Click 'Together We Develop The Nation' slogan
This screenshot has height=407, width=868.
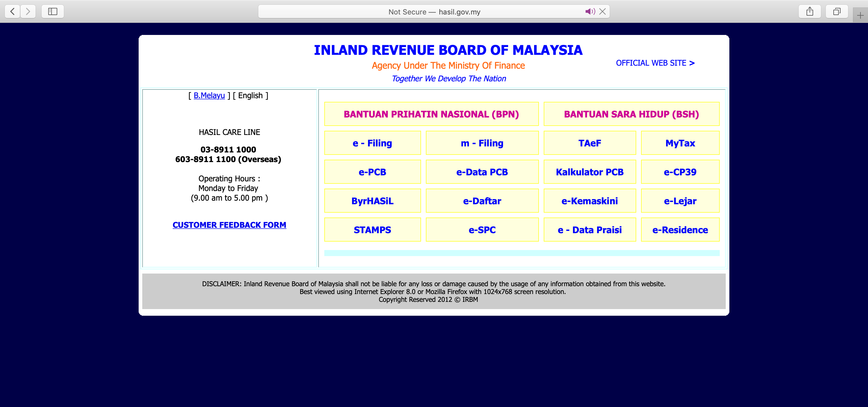[448, 79]
